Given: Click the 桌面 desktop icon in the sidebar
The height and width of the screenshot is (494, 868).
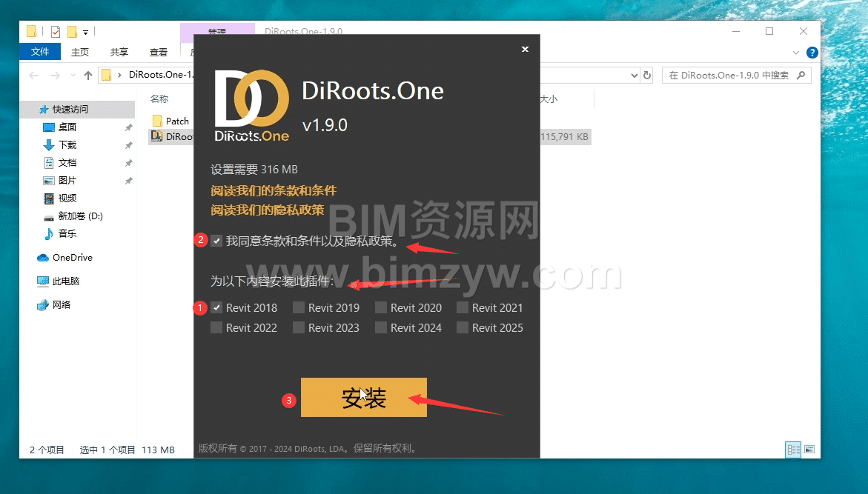Looking at the screenshot, I should coord(49,127).
